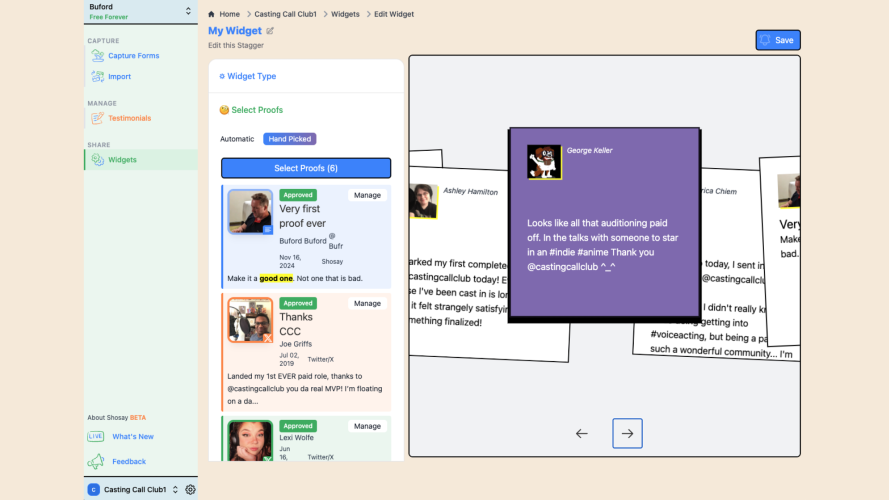Switch proof selection to Hand Picked
This screenshot has width=889, height=500.
click(290, 139)
